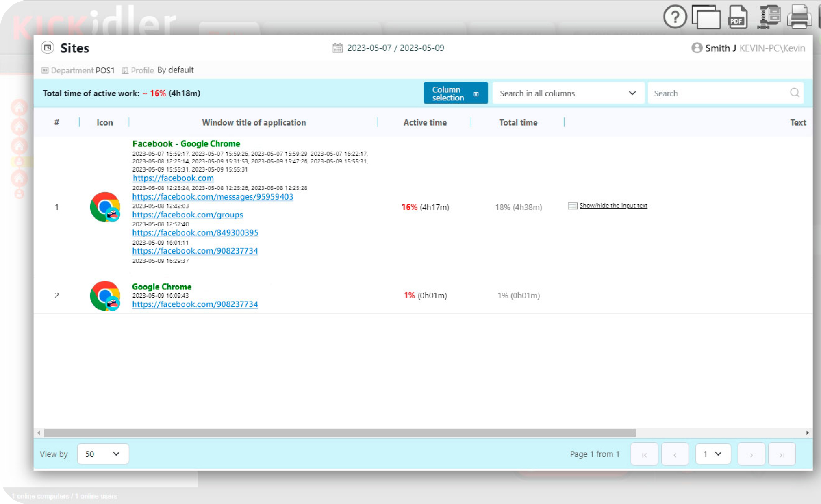This screenshot has width=821, height=504.
Task: Expand Search in all columns dropdown
Action: (568, 93)
